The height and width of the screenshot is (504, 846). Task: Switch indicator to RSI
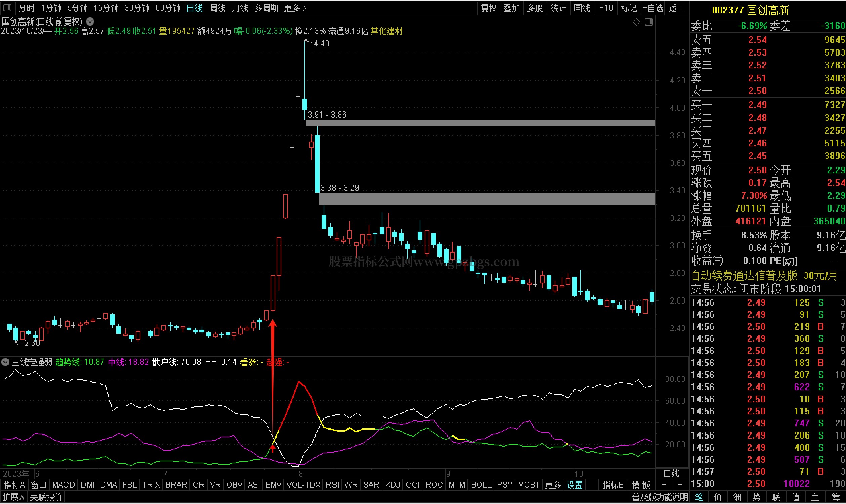coord(332,485)
